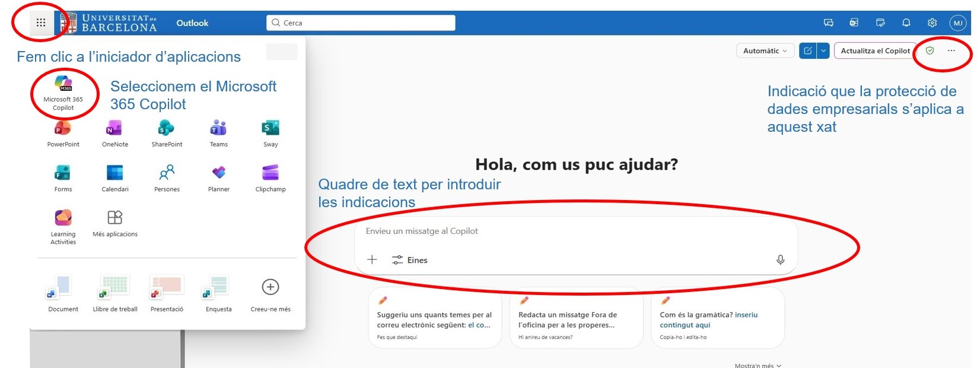Create a new Word Document
The height and width of the screenshot is (368, 980).
click(63, 294)
